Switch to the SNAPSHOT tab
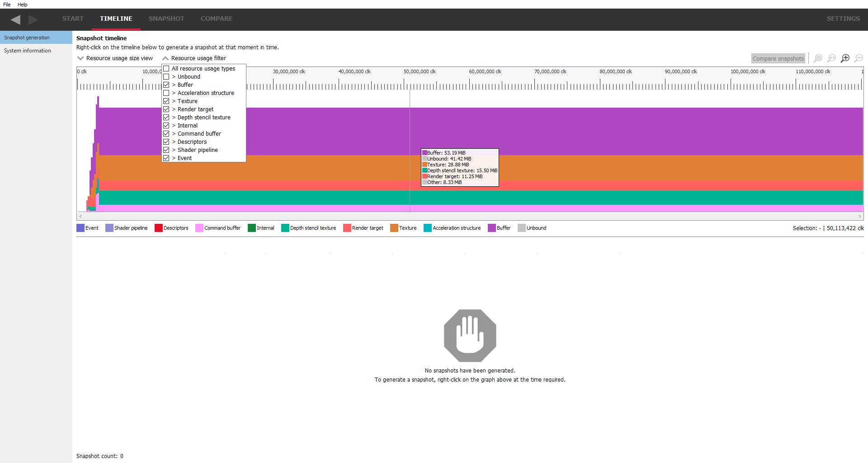Viewport: 868px width, 463px height. coord(166,19)
